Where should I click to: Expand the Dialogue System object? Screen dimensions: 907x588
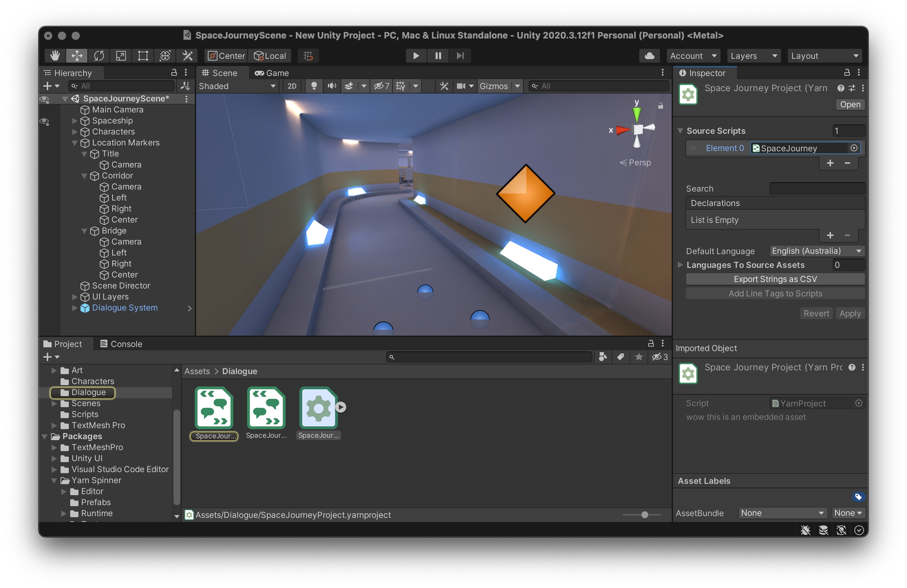pyautogui.click(x=74, y=308)
